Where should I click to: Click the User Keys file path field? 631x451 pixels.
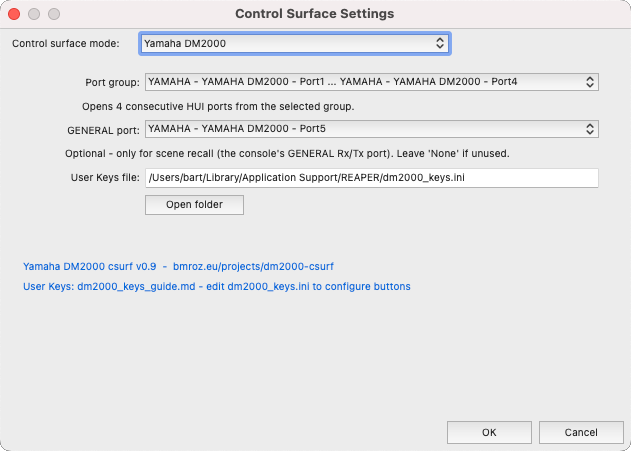[372, 178]
